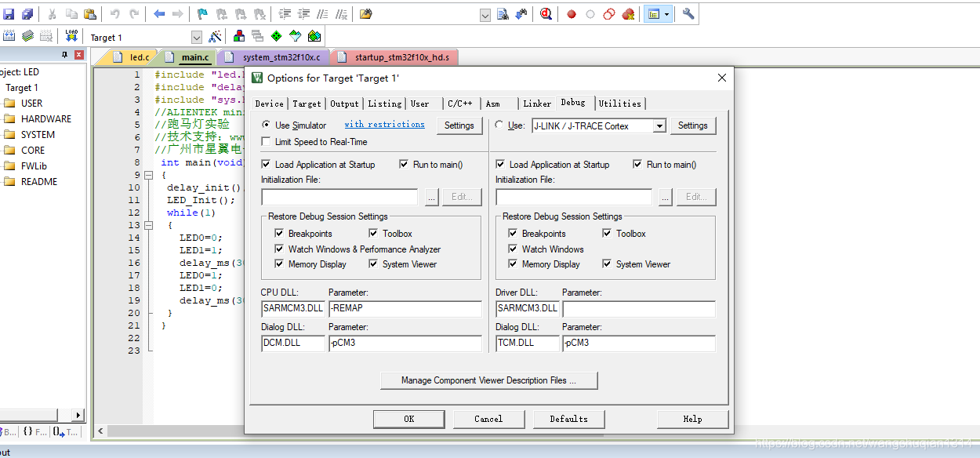
Task: Select the Use Simulator radio button
Action: (267, 125)
